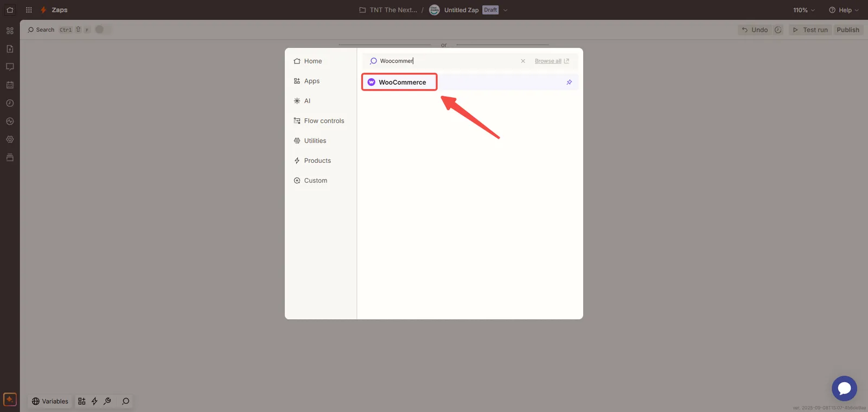
Task: Select WooCommerce from the search results
Action: (401, 83)
